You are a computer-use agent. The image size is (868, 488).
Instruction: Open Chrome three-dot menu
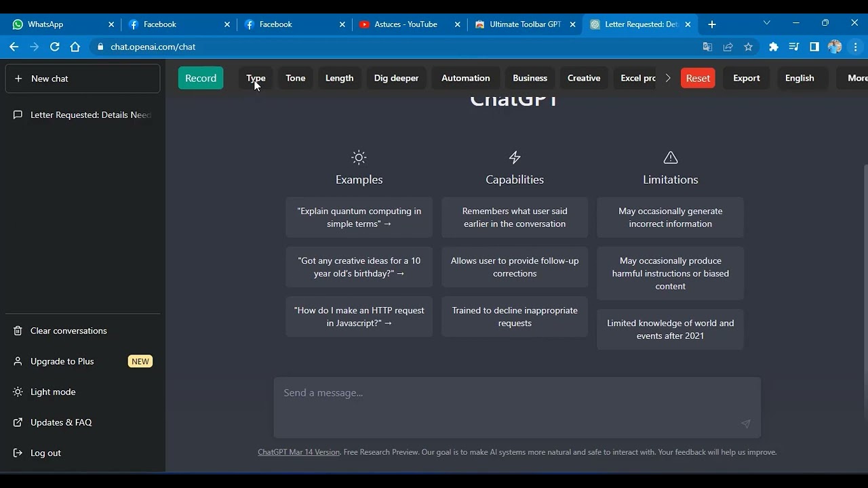pos(855,47)
